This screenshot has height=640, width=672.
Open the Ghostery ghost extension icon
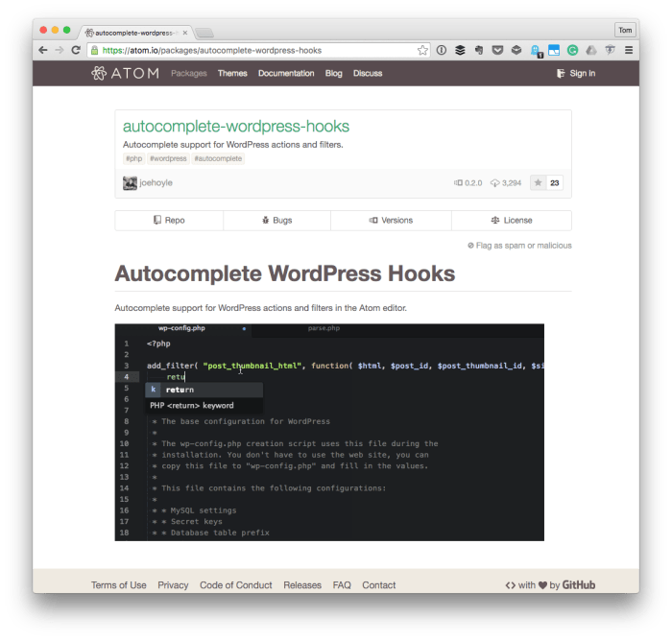(536, 51)
